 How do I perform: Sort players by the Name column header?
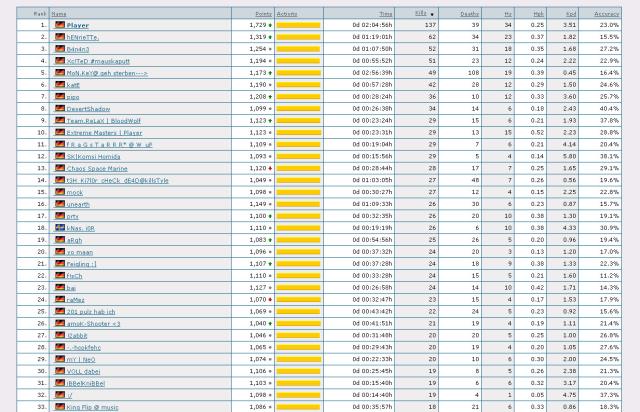coord(60,13)
